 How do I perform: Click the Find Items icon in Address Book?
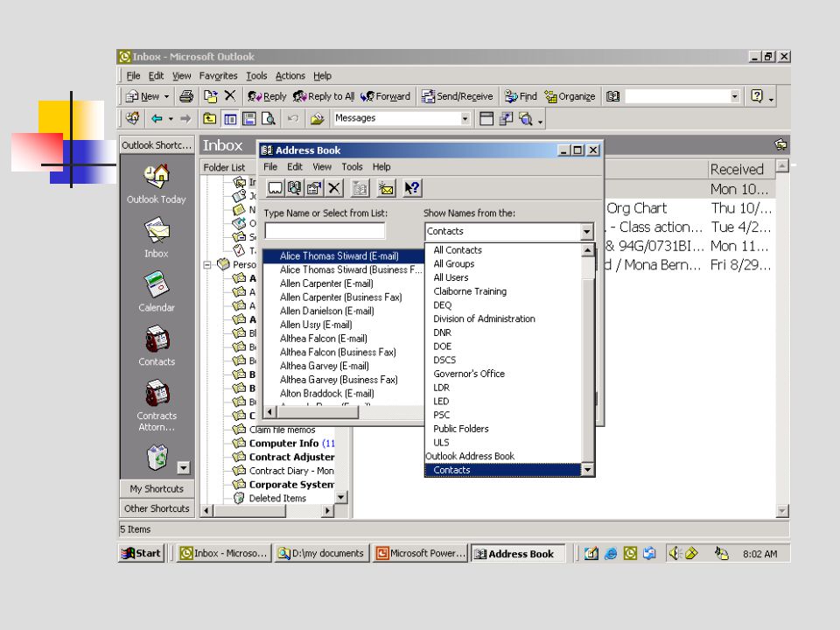click(x=294, y=188)
